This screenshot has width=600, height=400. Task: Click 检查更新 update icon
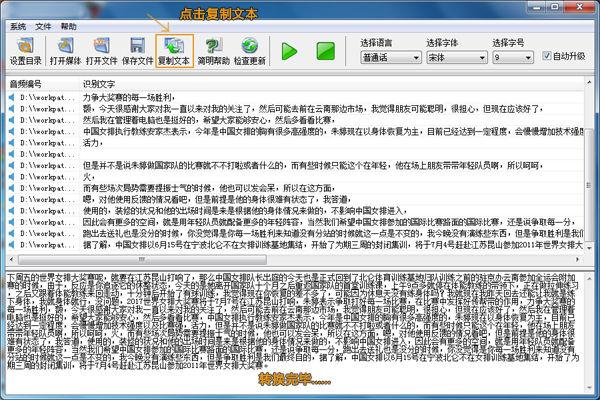(249, 51)
